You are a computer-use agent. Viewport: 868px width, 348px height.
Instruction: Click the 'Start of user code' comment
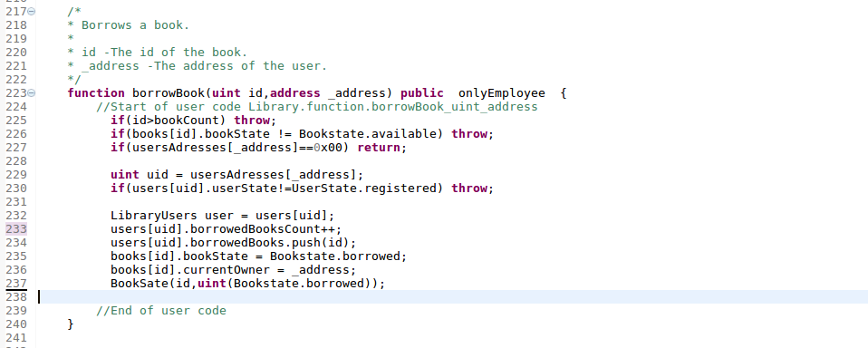316,107
